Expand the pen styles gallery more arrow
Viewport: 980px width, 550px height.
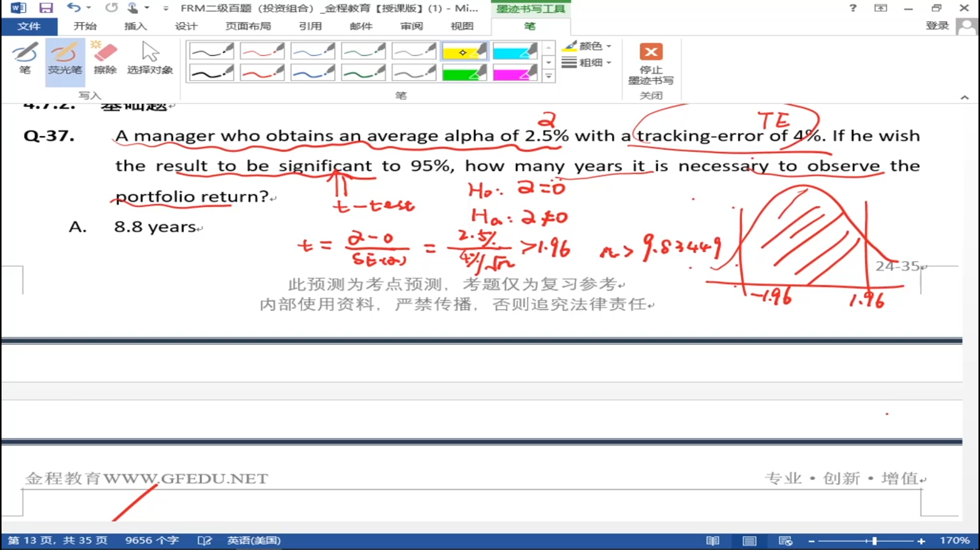pos(549,76)
